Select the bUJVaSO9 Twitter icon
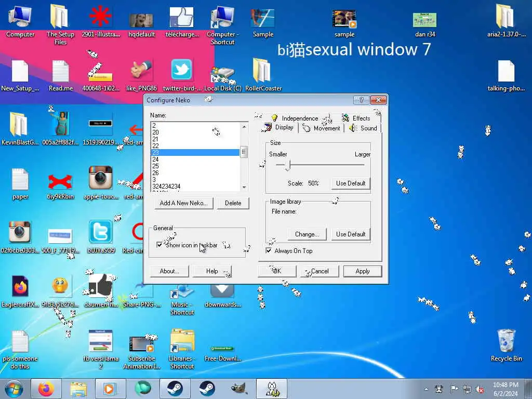Screen dimensions: 532x399 (x=100, y=236)
